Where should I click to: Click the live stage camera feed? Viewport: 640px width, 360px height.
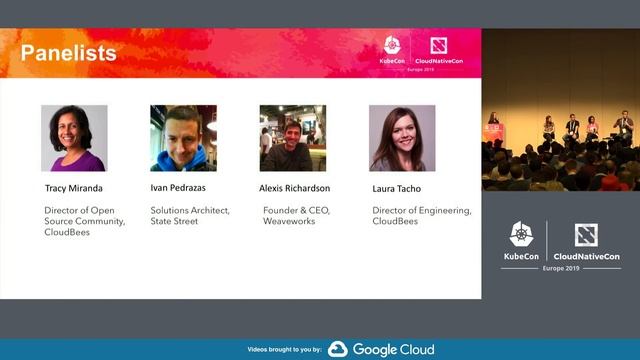pyautogui.click(x=561, y=110)
